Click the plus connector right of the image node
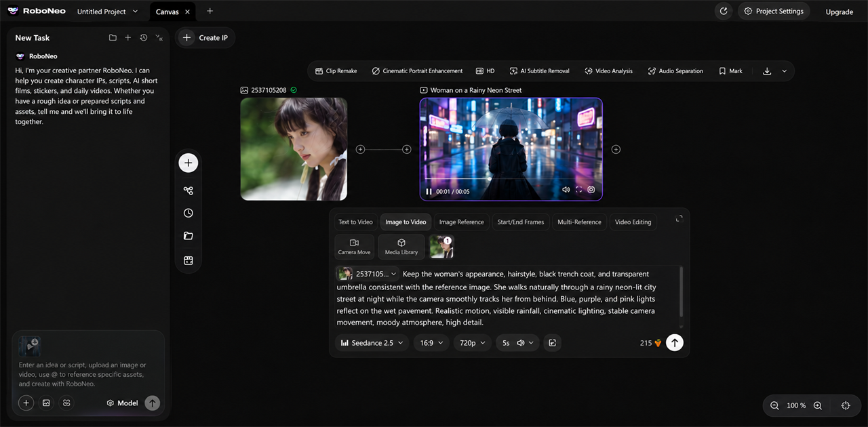The height and width of the screenshot is (427, 868). coord(360,149)
